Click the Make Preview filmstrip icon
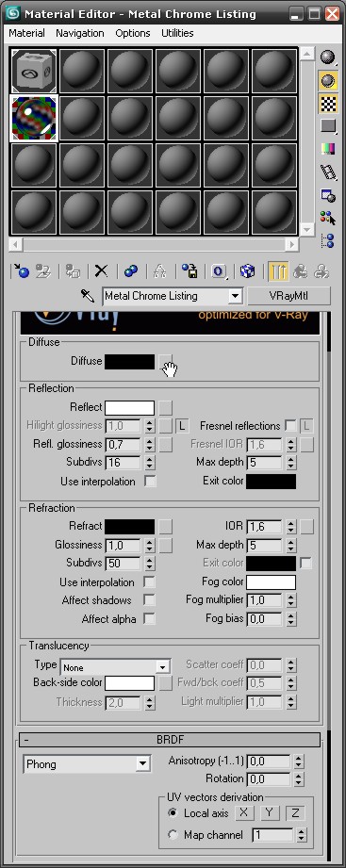346x868 pixels. point(328,172)
